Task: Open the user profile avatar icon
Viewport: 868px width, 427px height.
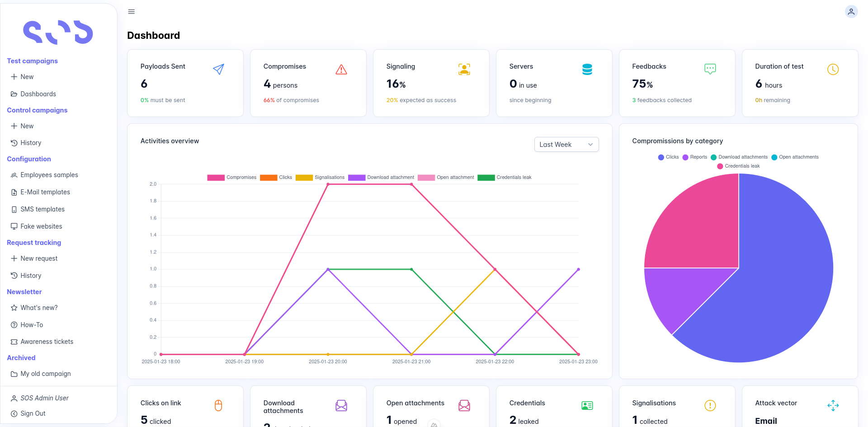Action: (x=851, y=12)
